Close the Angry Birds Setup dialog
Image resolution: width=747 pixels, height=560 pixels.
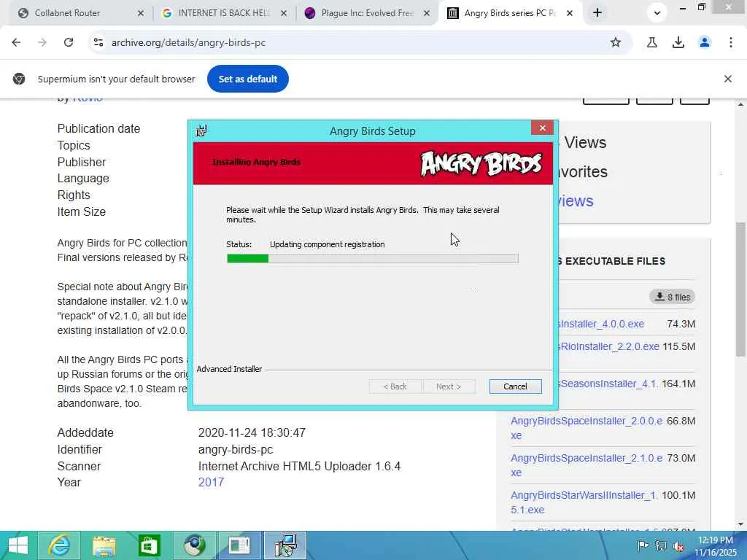[542, 128]
